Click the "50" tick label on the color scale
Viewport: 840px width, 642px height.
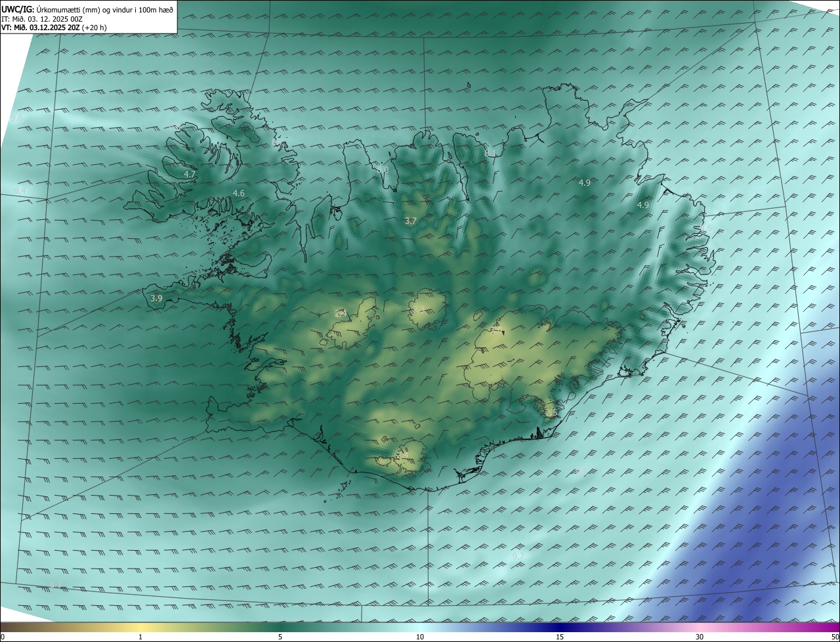tap(835, 637)
